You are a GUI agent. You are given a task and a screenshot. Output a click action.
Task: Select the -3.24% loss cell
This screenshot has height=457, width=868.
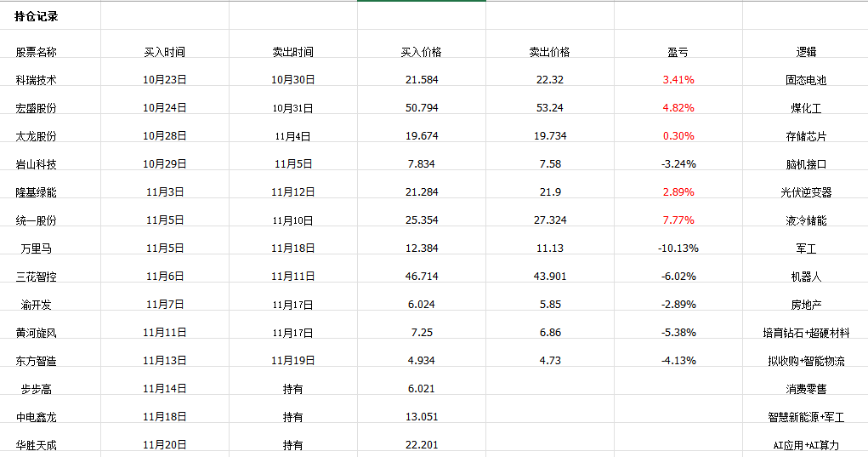pyautogui.click(x=678, y=164)
